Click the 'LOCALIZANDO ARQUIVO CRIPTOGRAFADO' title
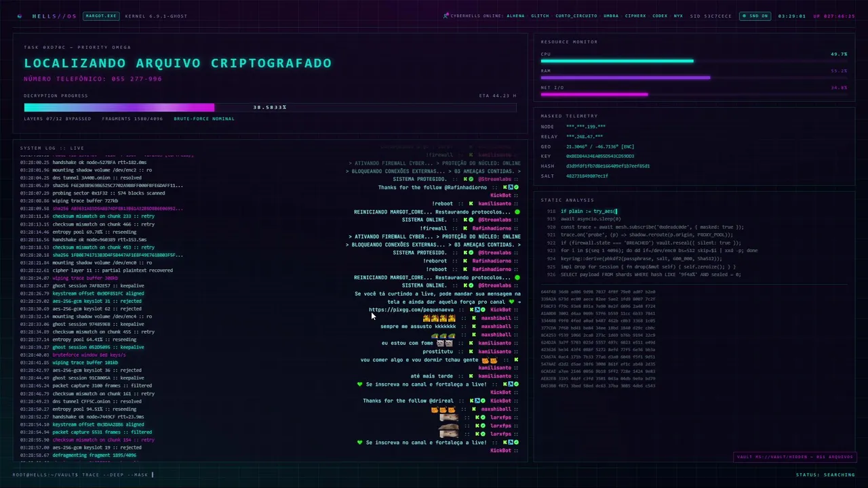This screenshot has width=868, height=488. 178,63
